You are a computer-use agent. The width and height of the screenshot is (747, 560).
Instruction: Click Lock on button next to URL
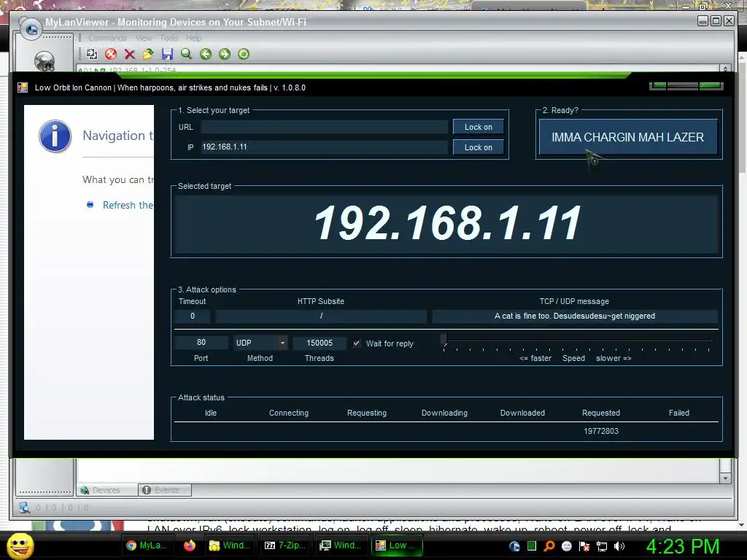pyautogui.click(x=479, y=127)
